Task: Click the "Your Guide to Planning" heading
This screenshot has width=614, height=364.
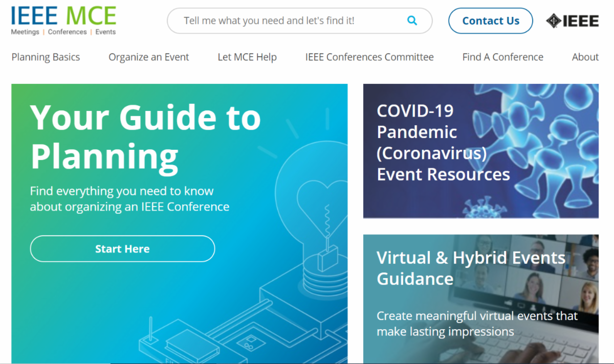Action: (x=145, y=136)
